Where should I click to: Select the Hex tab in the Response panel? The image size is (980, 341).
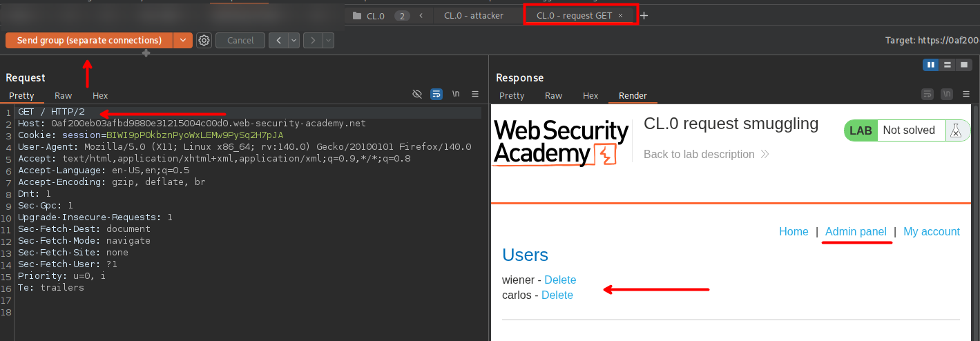point(590,96)
